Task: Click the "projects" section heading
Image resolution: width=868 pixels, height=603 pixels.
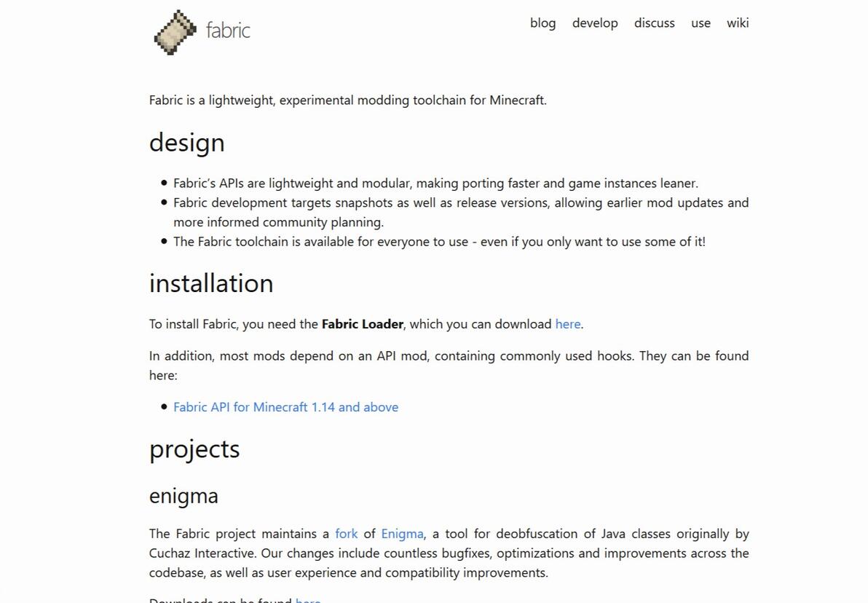Action: 194,449
